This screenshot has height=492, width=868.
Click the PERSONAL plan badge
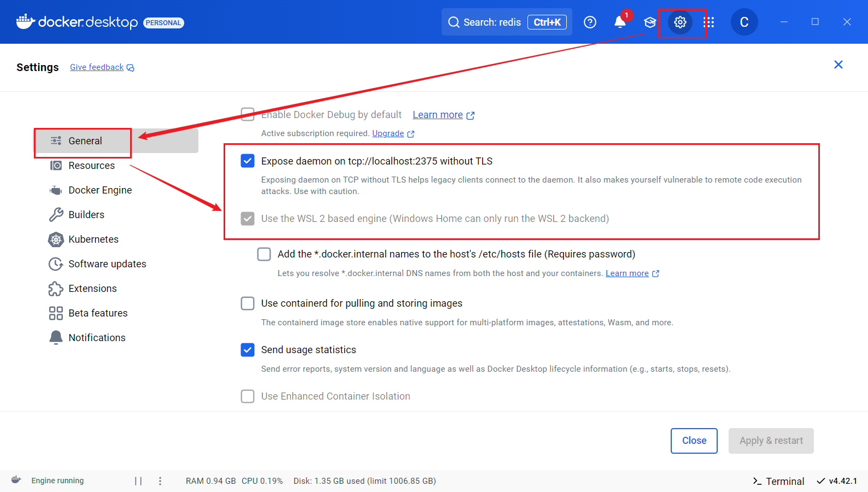(163, 23)
